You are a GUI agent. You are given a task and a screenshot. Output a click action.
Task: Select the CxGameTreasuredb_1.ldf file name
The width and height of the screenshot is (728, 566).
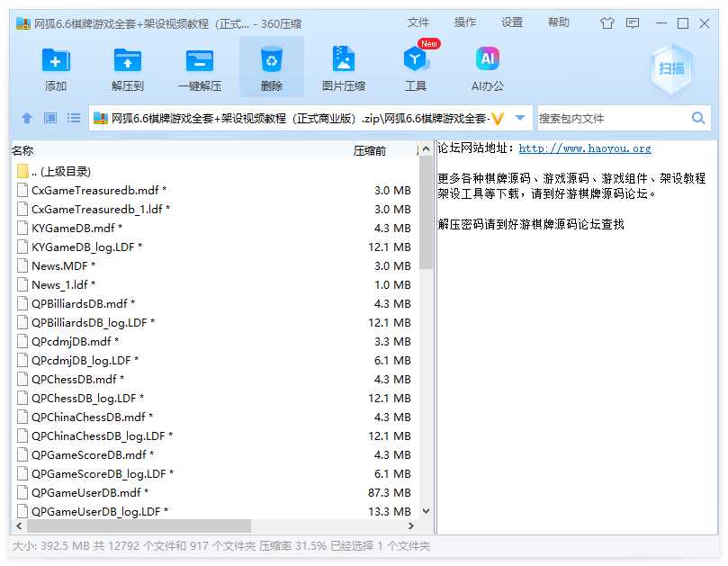100,209
